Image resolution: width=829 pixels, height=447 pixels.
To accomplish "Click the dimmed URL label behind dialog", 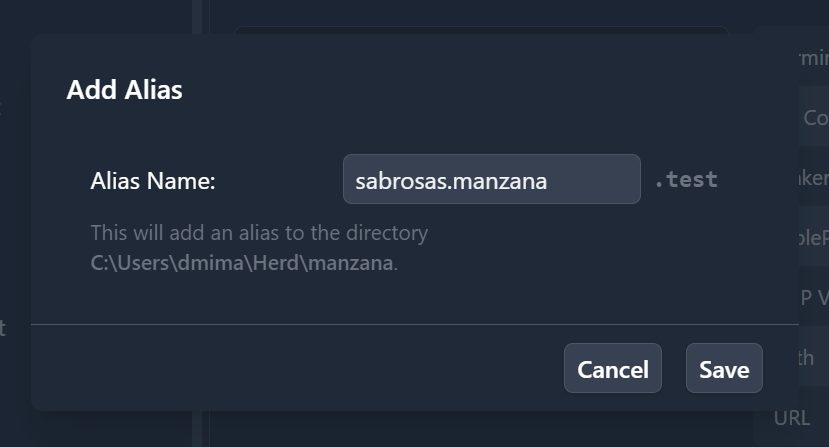I will [791, 418].
